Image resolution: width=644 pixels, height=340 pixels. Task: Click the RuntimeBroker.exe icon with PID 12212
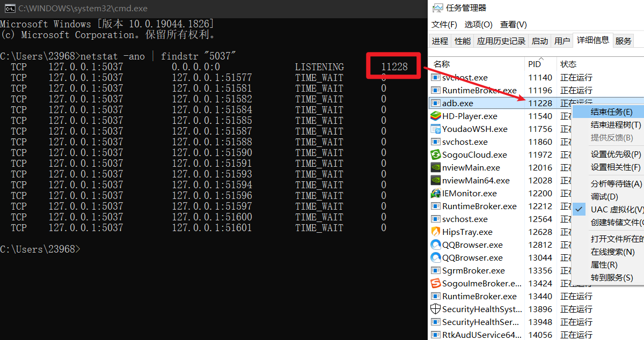436,206
